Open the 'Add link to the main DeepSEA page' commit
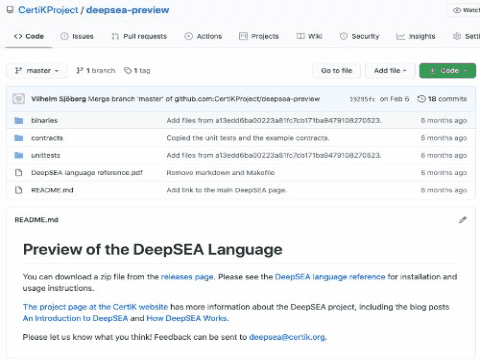Viewport: 480px width, 360px height. [227, 190]
